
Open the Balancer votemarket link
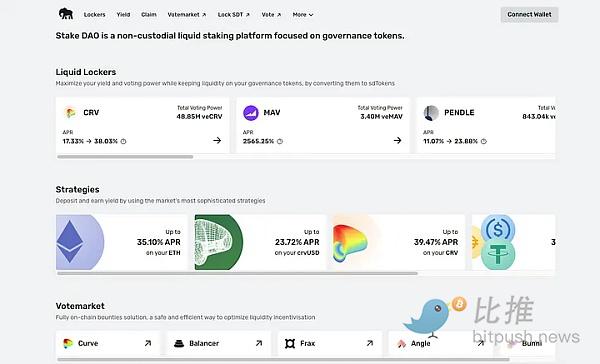pyautogui.click(x=218, y=343)
